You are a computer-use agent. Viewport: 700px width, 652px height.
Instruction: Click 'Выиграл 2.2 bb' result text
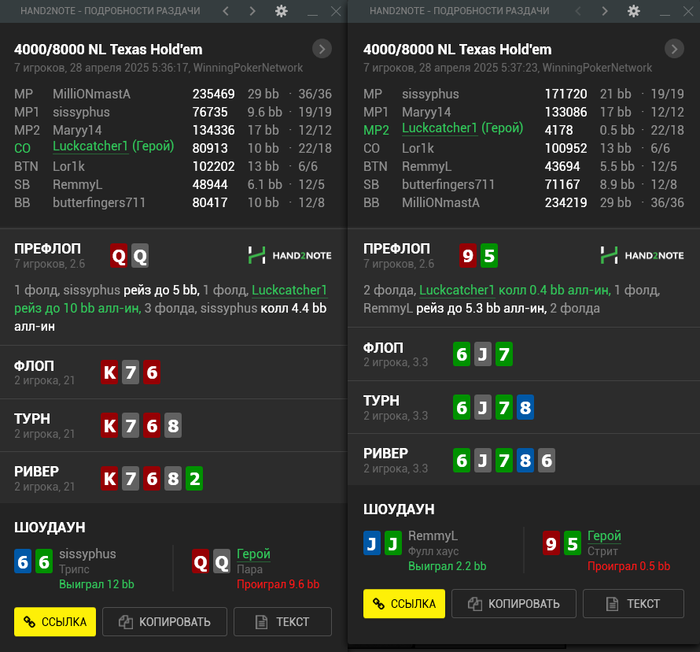coord(447,566)
